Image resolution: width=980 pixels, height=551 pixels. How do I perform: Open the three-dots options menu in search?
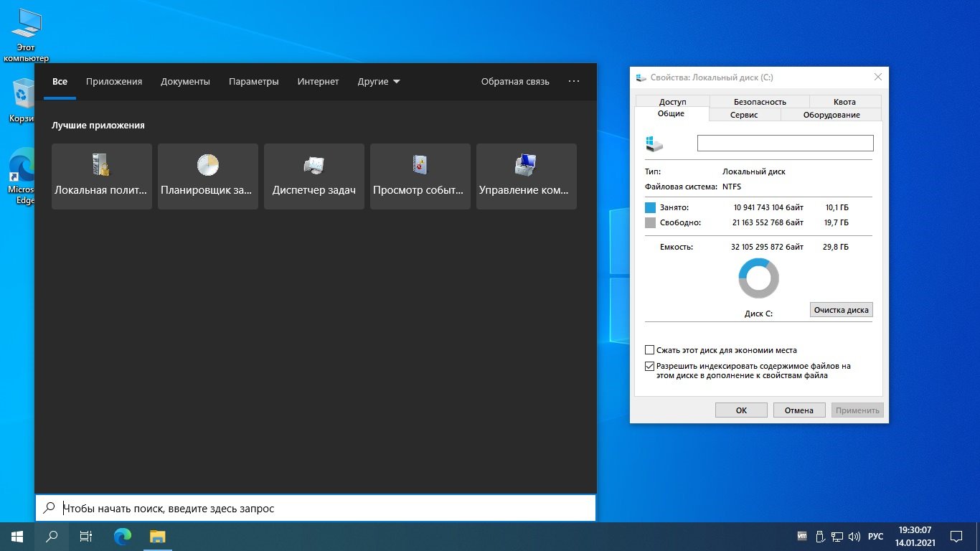click(573, 82)
